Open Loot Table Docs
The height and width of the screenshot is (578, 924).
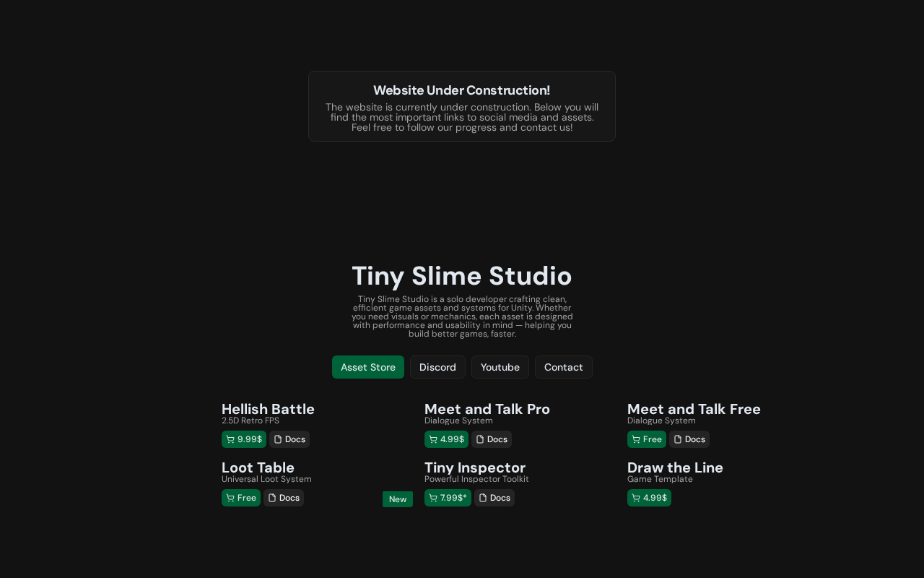[x=284, y=498]
